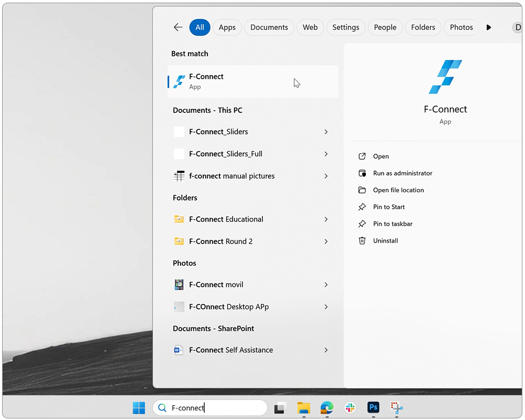Open Slack from the taskbar
The height and width of the screenshot is (420, 525).
(350, 407)
